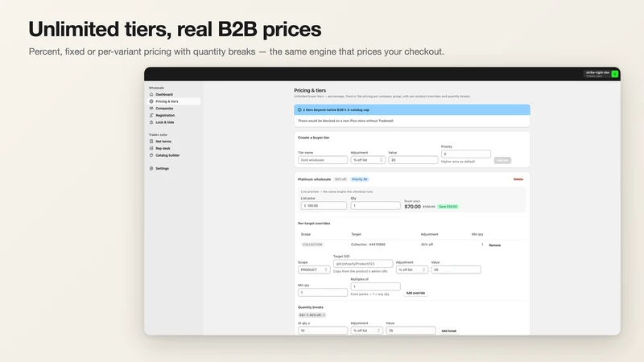Click the At qty input field

coord(323,331)
